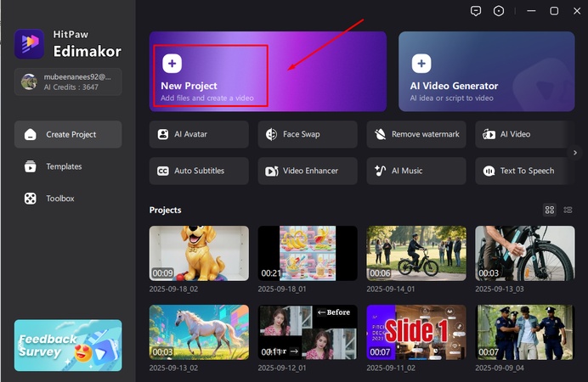Screen dimensions: 588x382
Task: Open project 2025-09-12_01 thumbnail
Action: [x=308, y=332]
